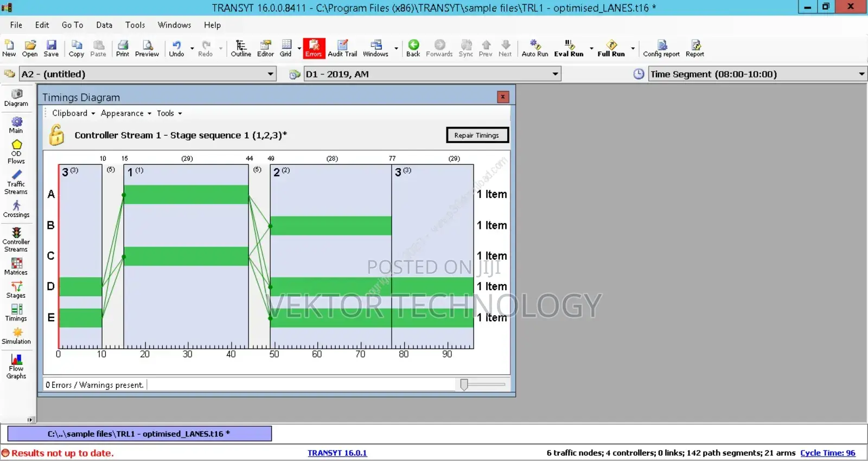Open the TRANSYT 16.0.1 link
Viewport: 868px width, 461px height.
coord(337,453)
